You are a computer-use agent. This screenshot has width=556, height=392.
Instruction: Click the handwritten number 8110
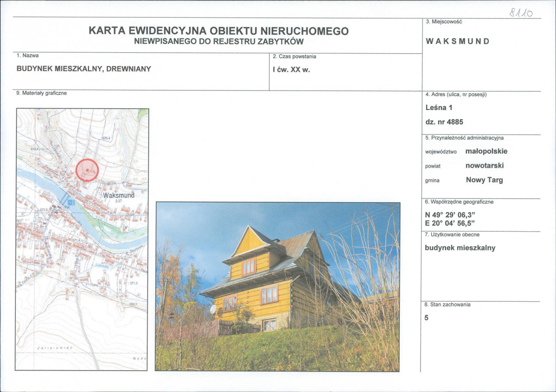click(x=521, y=13)
